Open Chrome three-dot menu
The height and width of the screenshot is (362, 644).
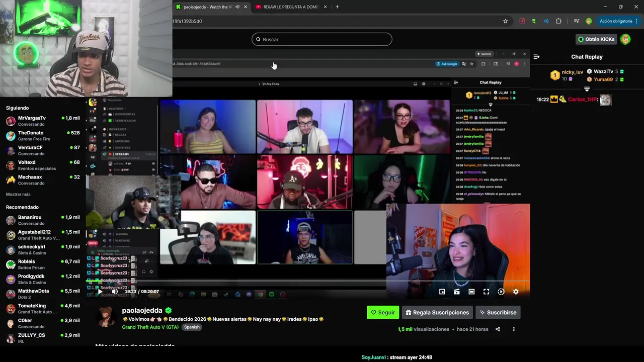(637, 21)
